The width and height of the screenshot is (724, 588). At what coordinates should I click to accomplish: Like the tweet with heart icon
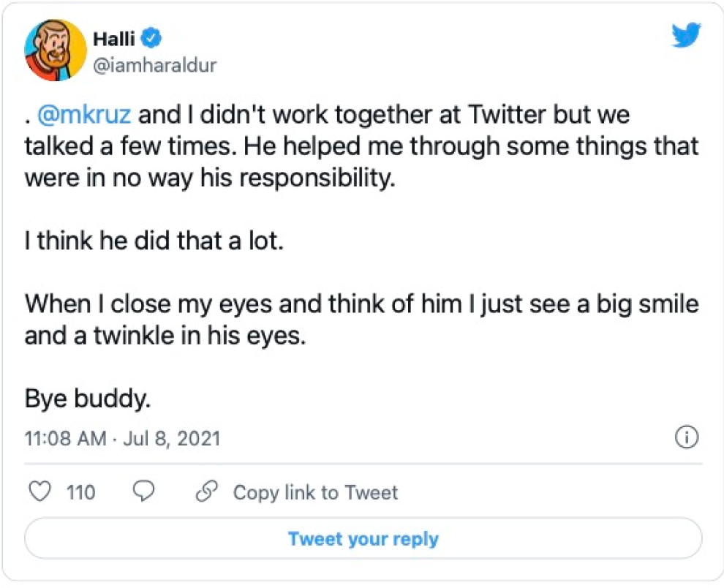[39, 492]
